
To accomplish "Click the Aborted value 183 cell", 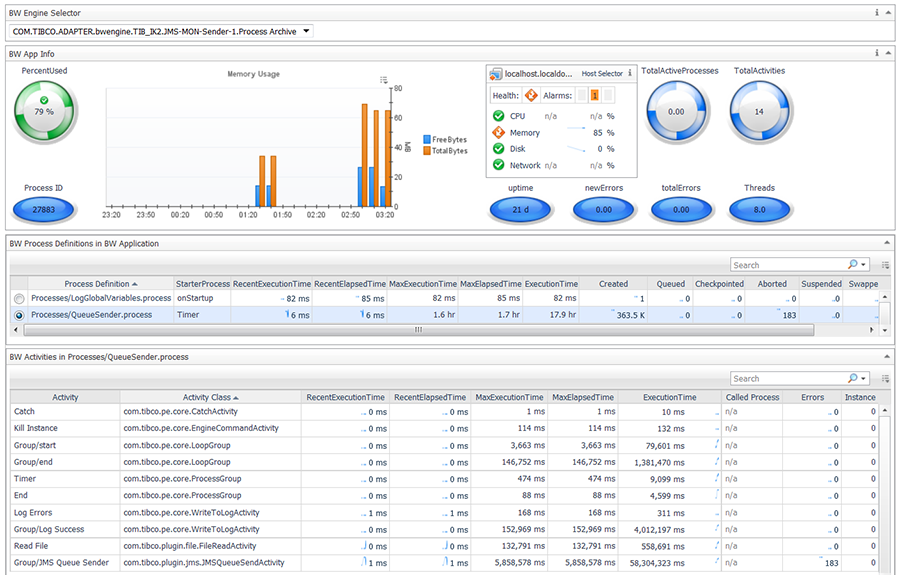I will coord(772,315).
